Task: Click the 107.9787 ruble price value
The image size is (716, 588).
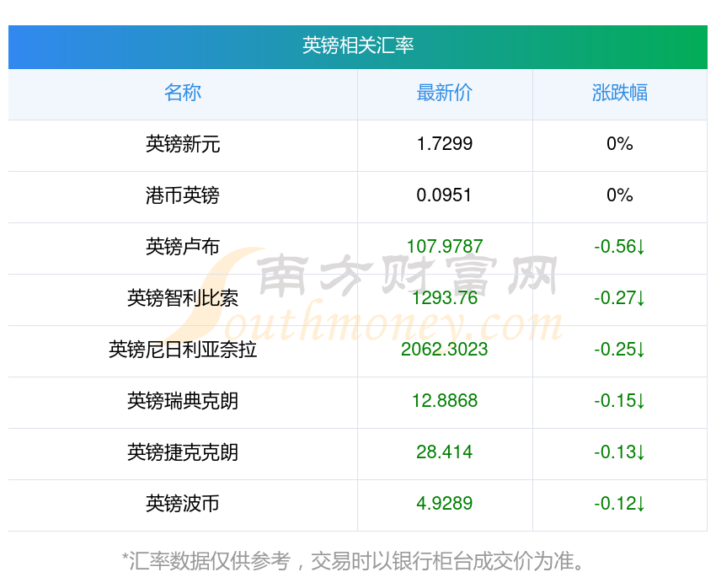Action: pyautogui.click(x=444, y=247)
